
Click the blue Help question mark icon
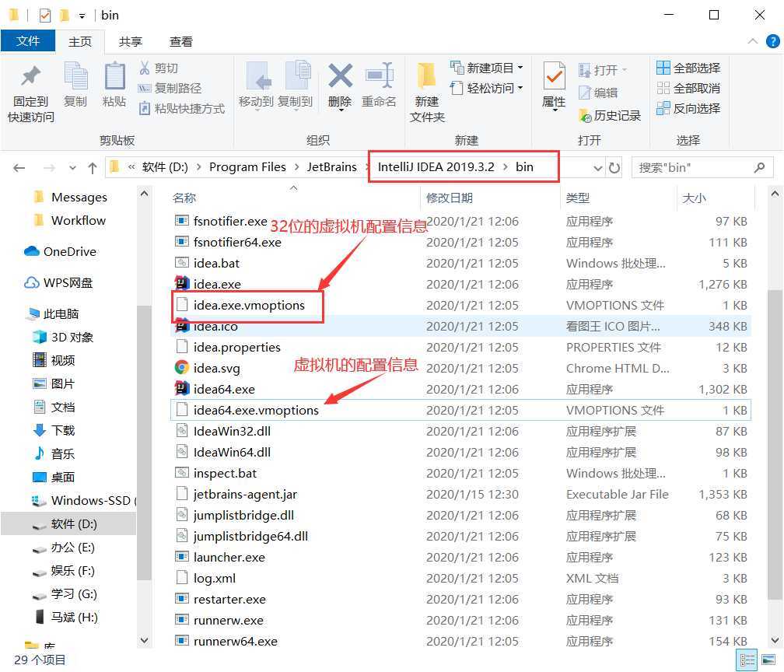tap(772, 41)
